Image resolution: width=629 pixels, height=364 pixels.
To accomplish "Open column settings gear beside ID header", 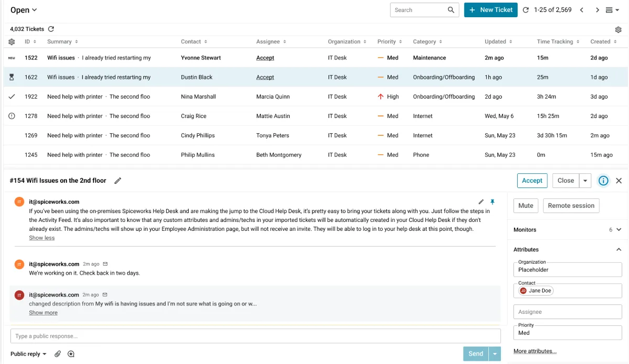I will (12, 42).
